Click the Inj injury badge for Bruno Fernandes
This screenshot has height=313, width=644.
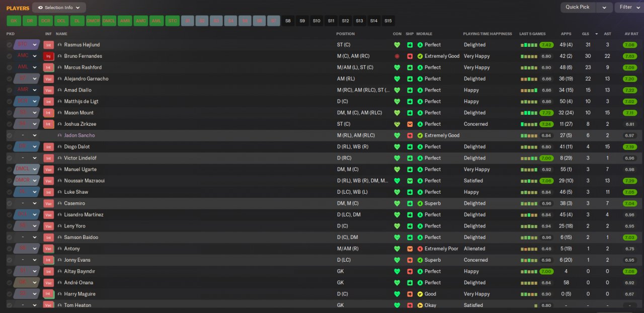[49, 56]
